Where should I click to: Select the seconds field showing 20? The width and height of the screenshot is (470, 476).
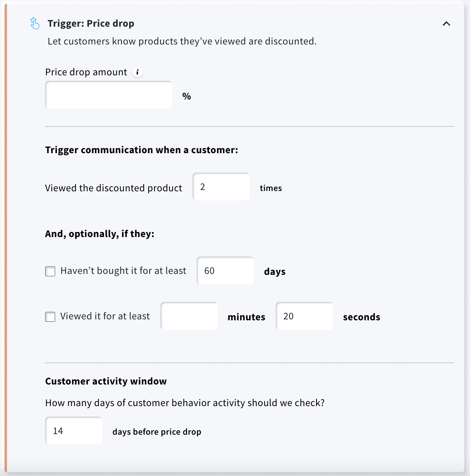[304, 316]
